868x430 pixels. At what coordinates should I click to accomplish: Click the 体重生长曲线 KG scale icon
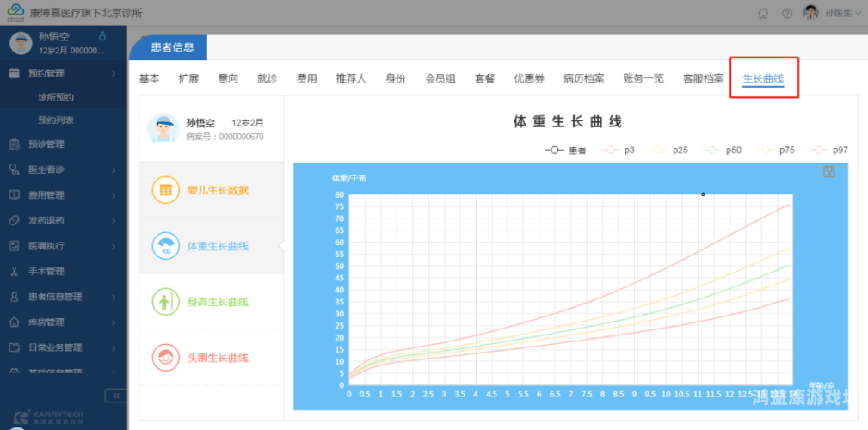pyautogui.click(x=165, y=246)
